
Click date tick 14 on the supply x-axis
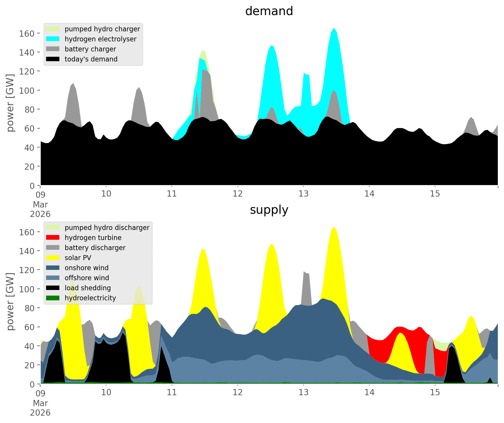point(369,393)
